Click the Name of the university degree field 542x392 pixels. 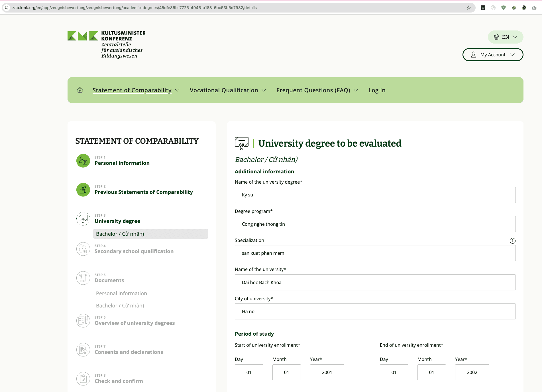click(x=375, y=195)
